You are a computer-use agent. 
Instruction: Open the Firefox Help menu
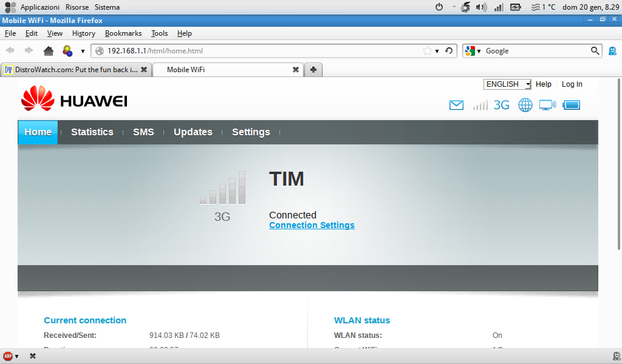[x=185, y=33]
